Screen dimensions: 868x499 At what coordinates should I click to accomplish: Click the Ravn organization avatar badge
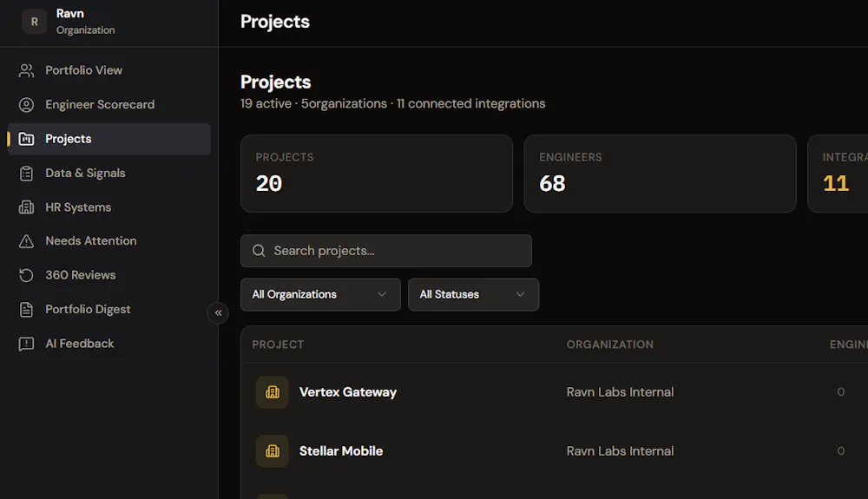[35, 22]
